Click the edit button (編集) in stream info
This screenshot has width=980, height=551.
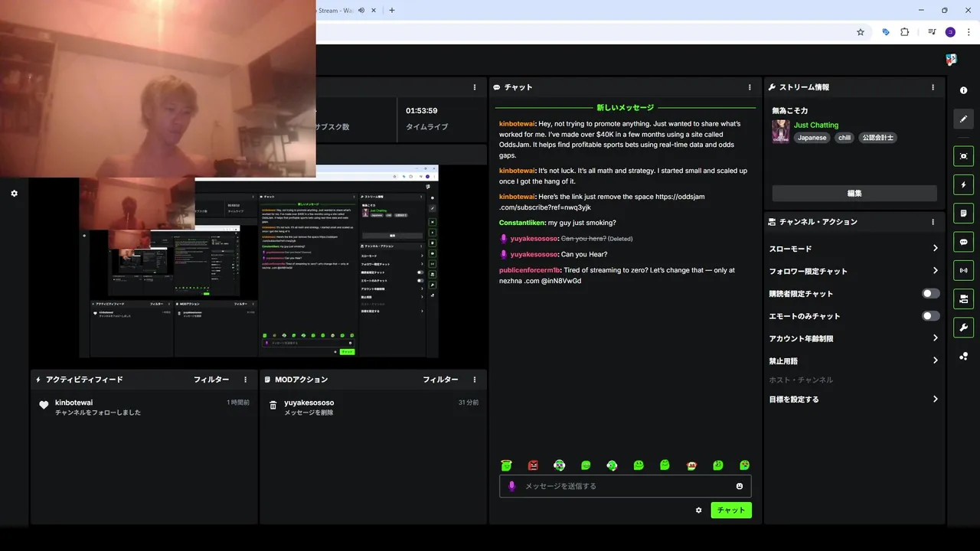tap(854, 194)
